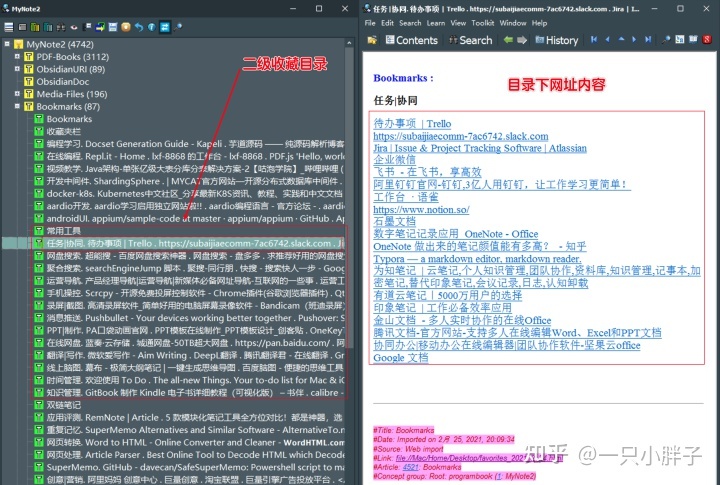Open the Help menu
720x485 pixels.
540,23
